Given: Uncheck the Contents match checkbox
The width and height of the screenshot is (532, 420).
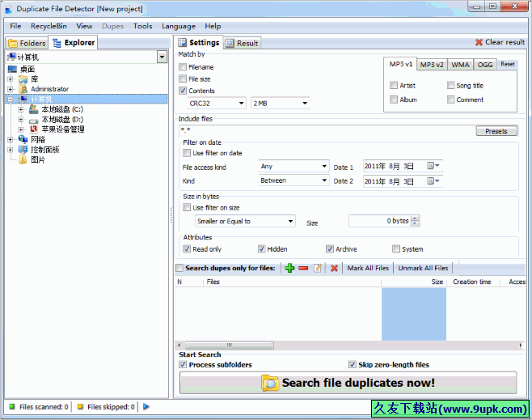Looking at the screenshot, I should click(x=183, y=91).
